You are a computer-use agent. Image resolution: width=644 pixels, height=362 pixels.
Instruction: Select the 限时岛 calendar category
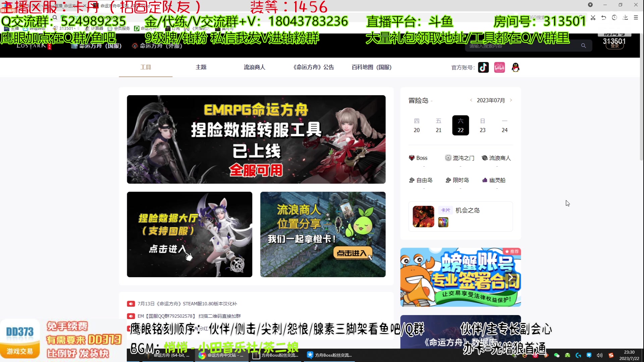coord(457,180)
